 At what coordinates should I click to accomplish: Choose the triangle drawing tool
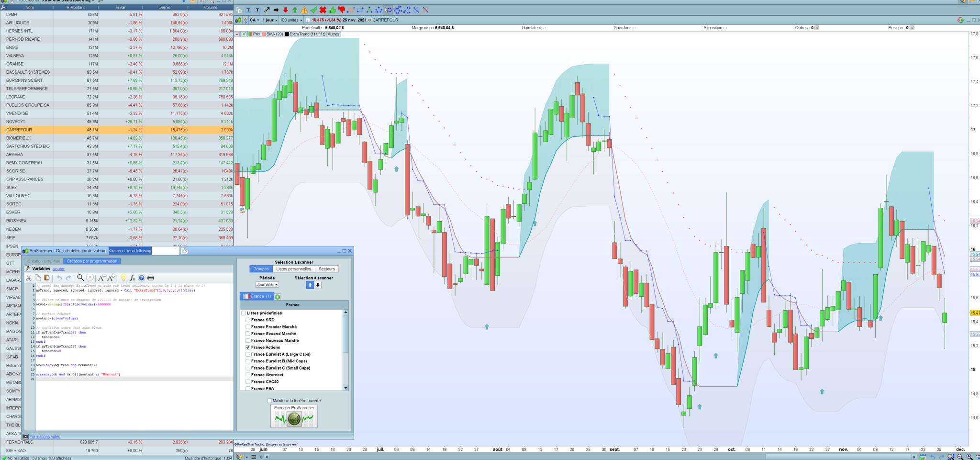[369, 10]
